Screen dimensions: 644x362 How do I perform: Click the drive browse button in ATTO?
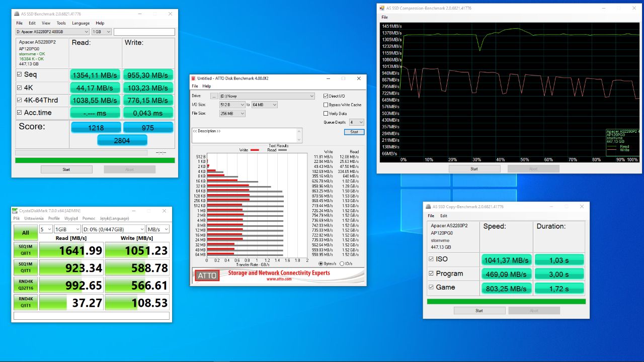click(x=213, y=96)
